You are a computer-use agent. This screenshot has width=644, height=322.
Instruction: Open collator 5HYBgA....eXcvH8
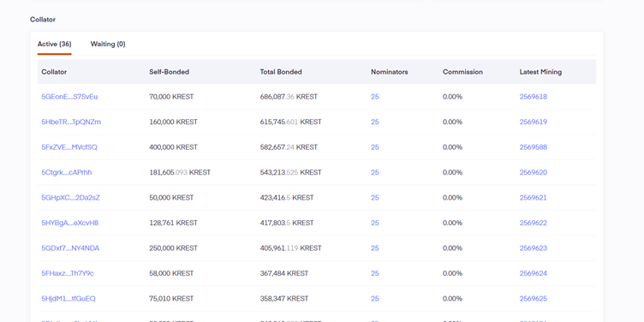(70, 223)
